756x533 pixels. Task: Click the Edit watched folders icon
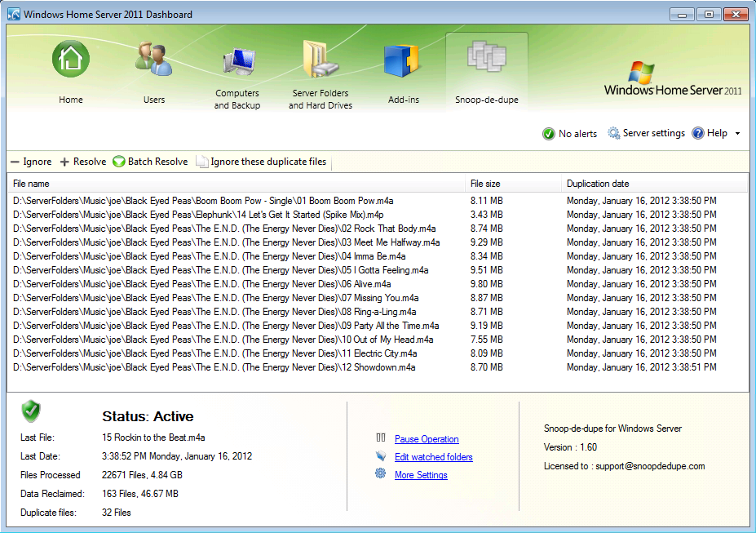380,455
